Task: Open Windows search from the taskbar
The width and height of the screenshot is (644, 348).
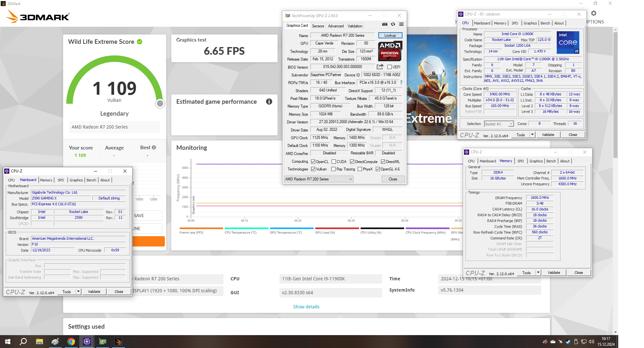Action: (23, 342)
